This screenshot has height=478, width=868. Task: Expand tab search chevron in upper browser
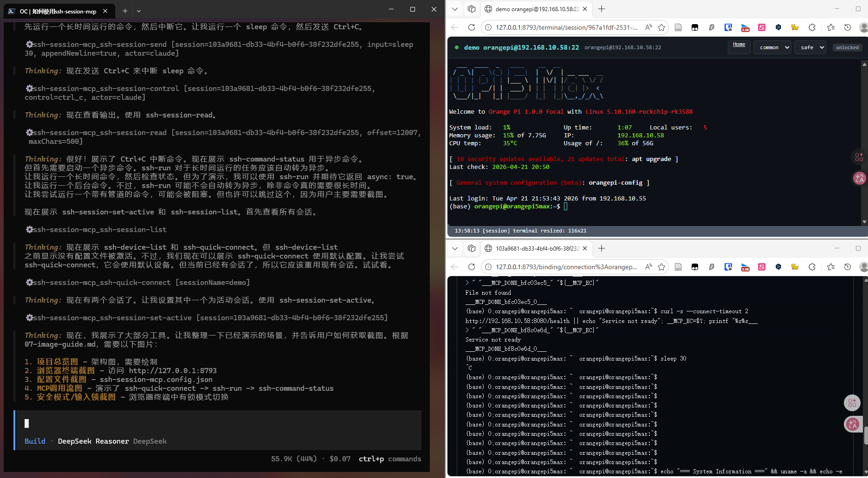pyautogui.click(x=455, y=9)
